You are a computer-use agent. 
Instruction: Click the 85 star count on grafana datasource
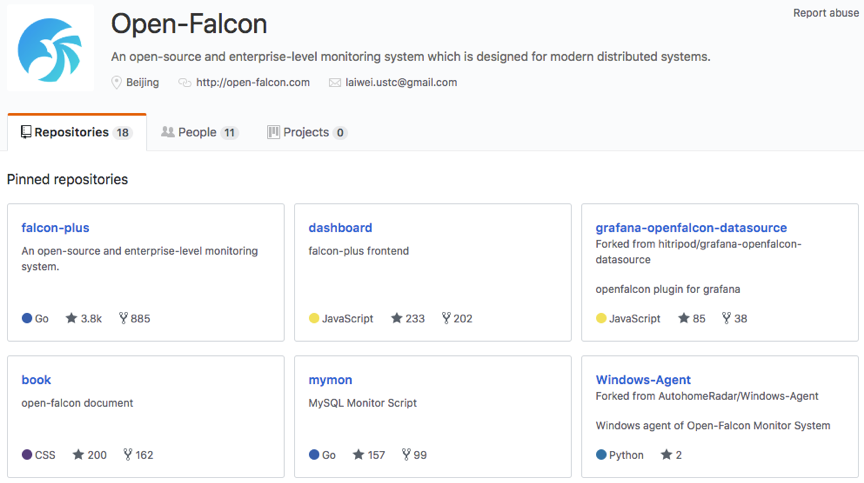click(699, 318)
